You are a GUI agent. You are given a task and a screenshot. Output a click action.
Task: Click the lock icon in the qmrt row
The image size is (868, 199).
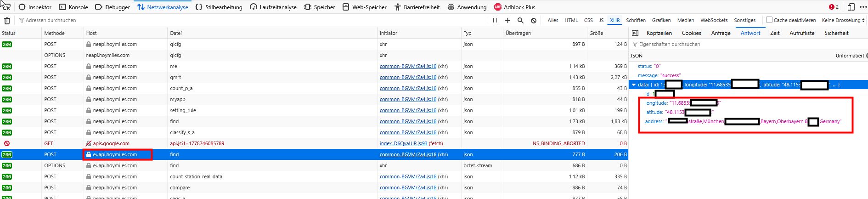[x=89, y=77]
